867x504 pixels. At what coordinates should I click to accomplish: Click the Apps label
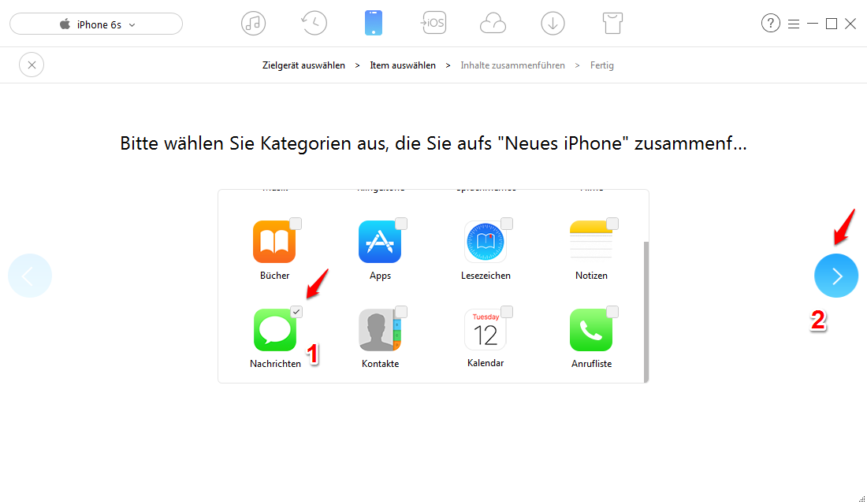381,275
